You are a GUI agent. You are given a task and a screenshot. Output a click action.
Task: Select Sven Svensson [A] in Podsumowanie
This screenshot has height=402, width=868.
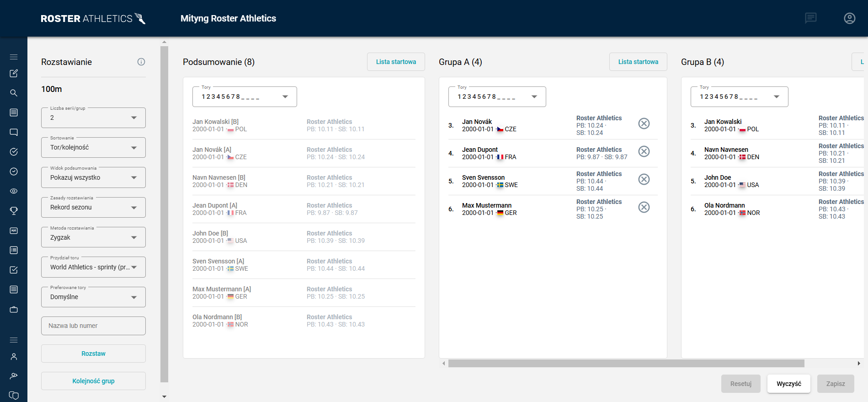pyautogui.click(x=304, y=265)
